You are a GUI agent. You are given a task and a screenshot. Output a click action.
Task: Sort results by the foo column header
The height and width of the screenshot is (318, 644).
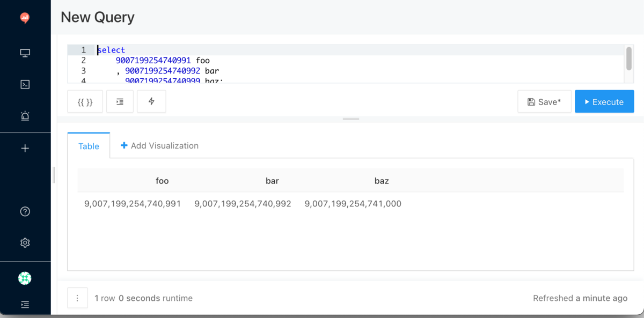coord(162,181)
